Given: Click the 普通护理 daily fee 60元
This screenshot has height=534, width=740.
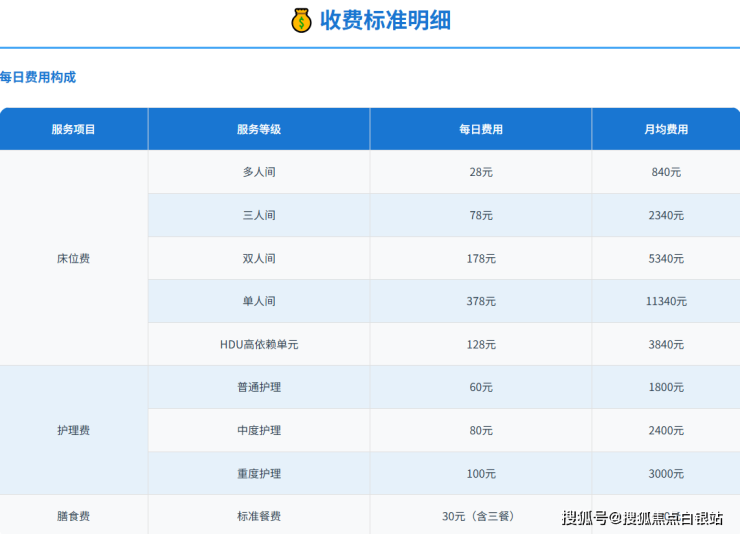Looking at the screenshot, I should pyautogui.click(x=481, y=387).
